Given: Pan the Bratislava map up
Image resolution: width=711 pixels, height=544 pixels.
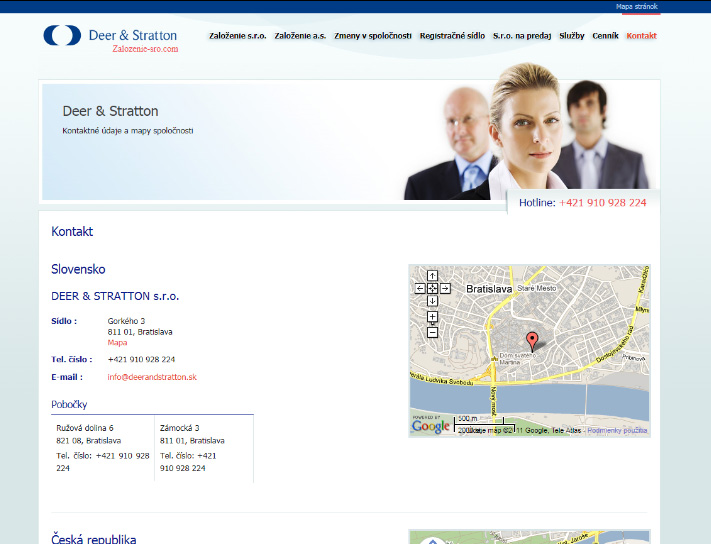Looking at the screenshot, I should (432, 275).
